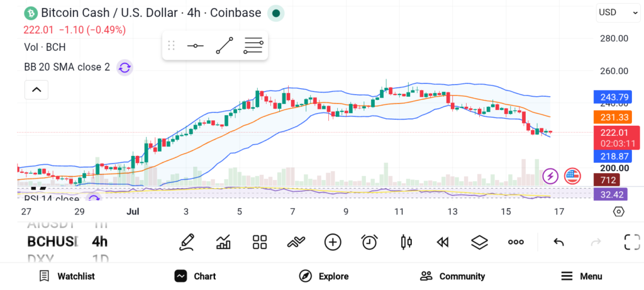Click the Jul date label on time axis

click(x=133, y=211)
